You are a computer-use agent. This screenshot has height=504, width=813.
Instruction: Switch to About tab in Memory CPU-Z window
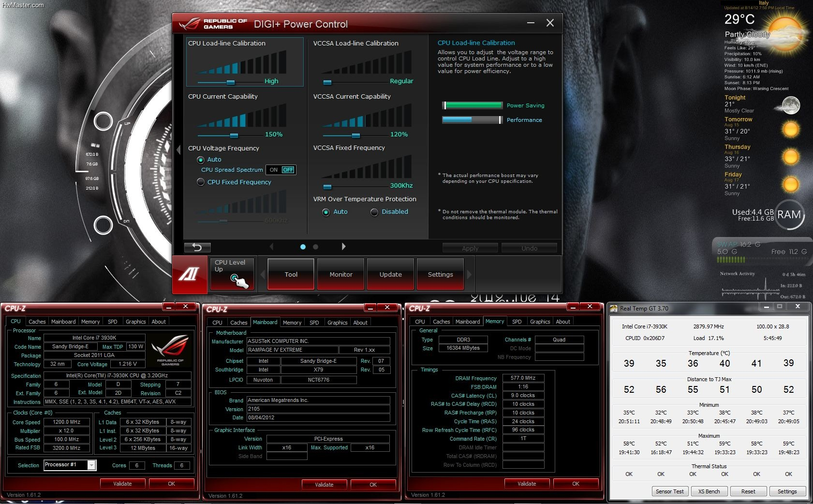pos(562,322)
